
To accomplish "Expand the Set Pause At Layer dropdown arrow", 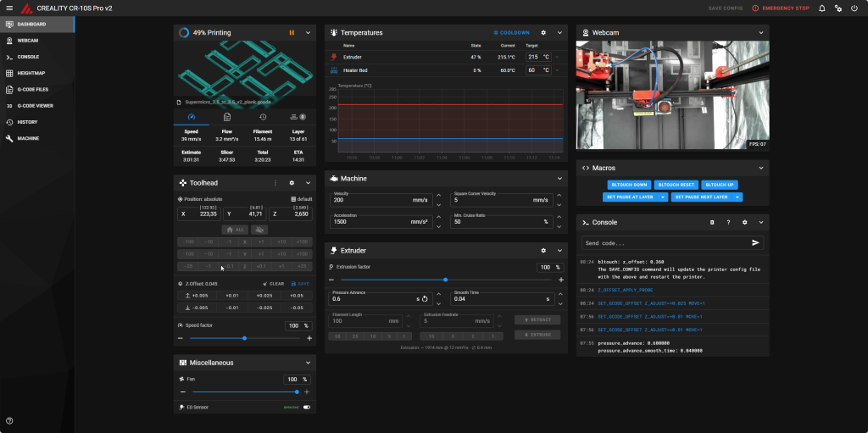I will point(661,197).
